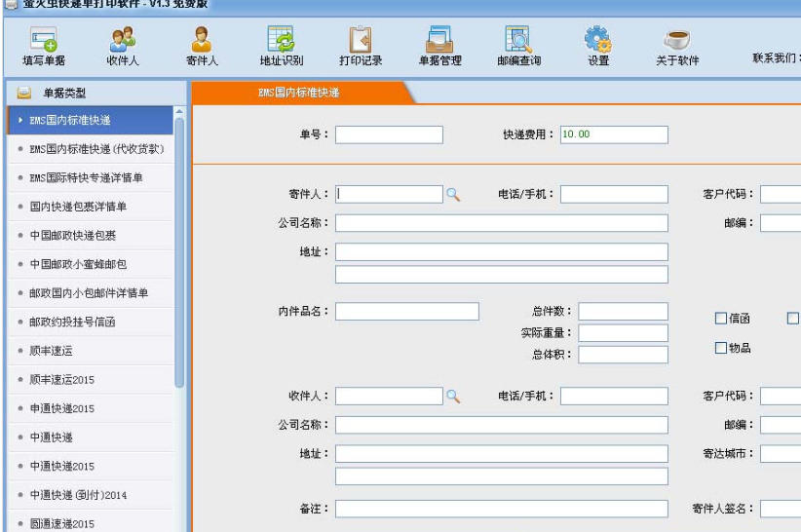Focus the recipient 公司名称 field
This screenshot has height=532, width=801.
point(502,425)
